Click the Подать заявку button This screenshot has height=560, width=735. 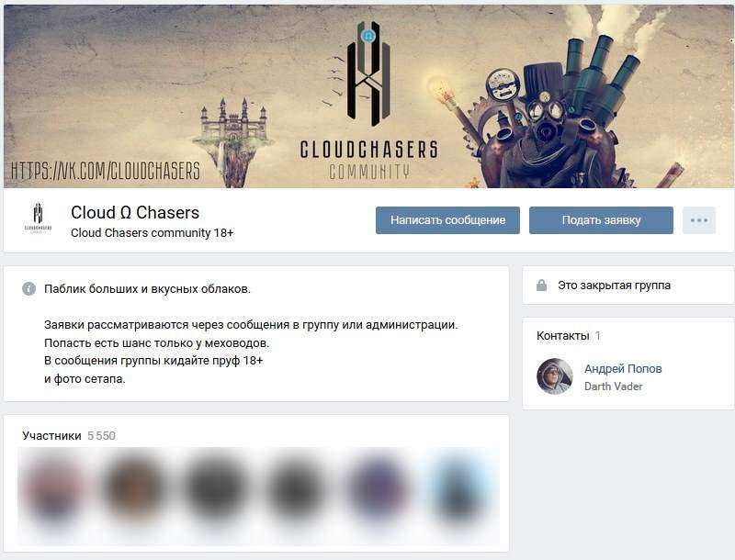click(601, 220)
